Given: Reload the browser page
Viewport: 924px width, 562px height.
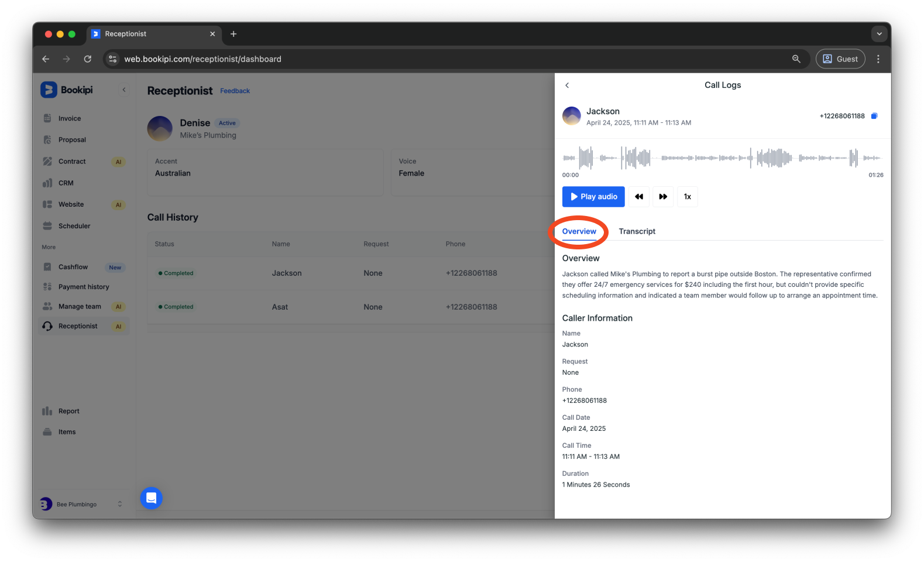Looking at the screenshot, I should [88, 59].
